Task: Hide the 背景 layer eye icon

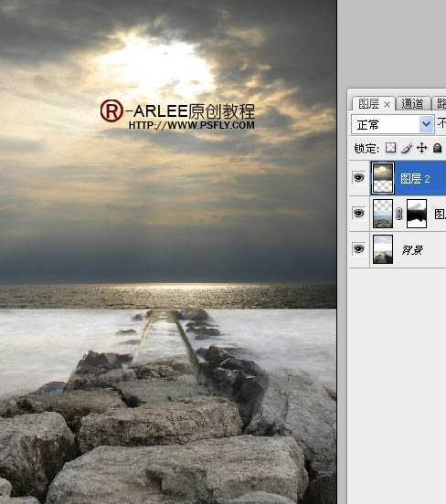Action: coord(359,249)
